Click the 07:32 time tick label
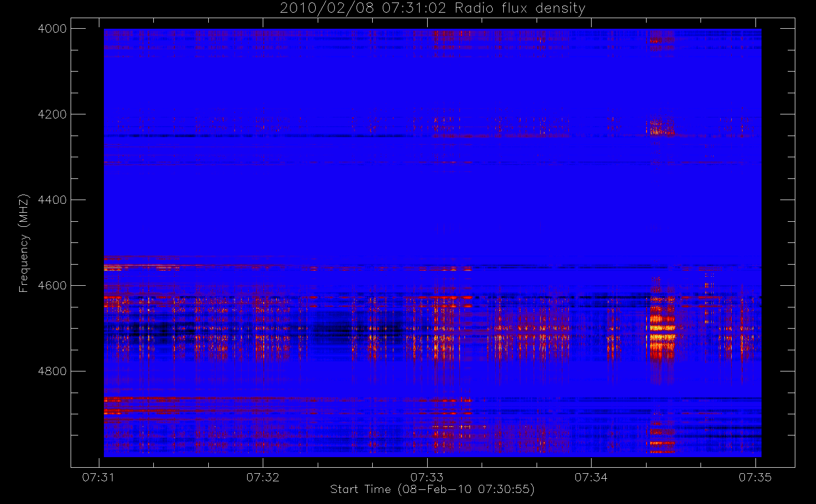 click(263, 477)
